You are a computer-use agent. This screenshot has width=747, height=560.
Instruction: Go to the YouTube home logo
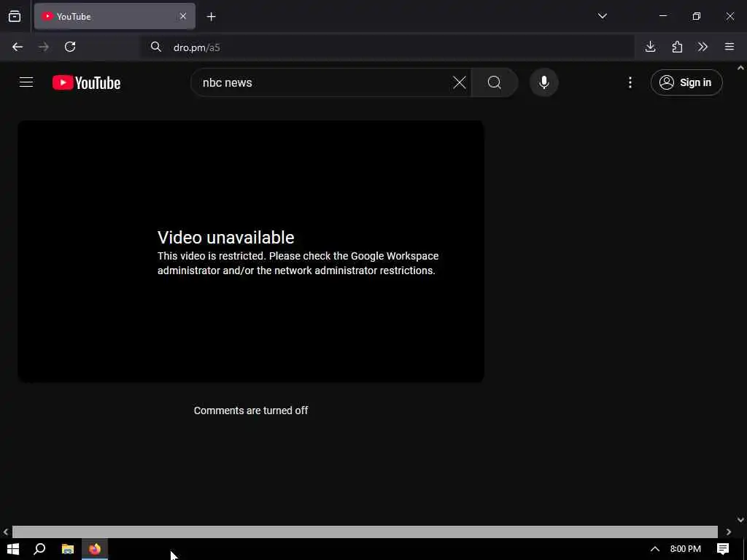click(87, 83)
